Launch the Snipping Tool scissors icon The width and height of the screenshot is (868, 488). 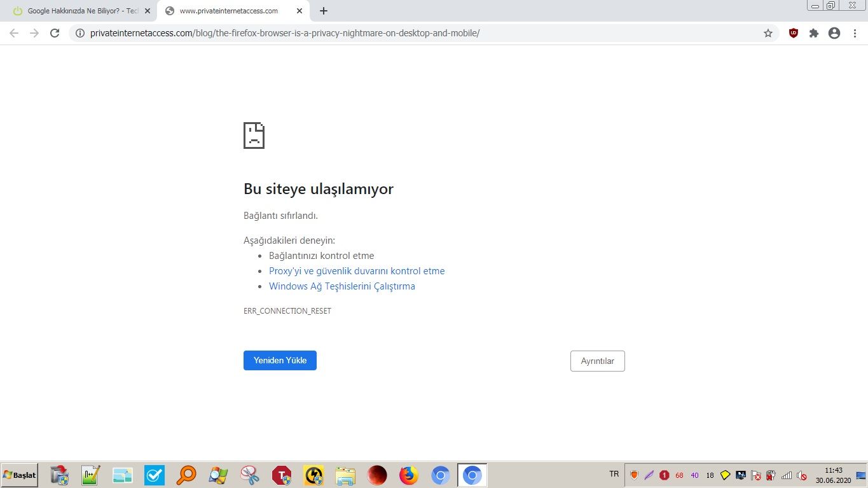[x=250, y=475]
